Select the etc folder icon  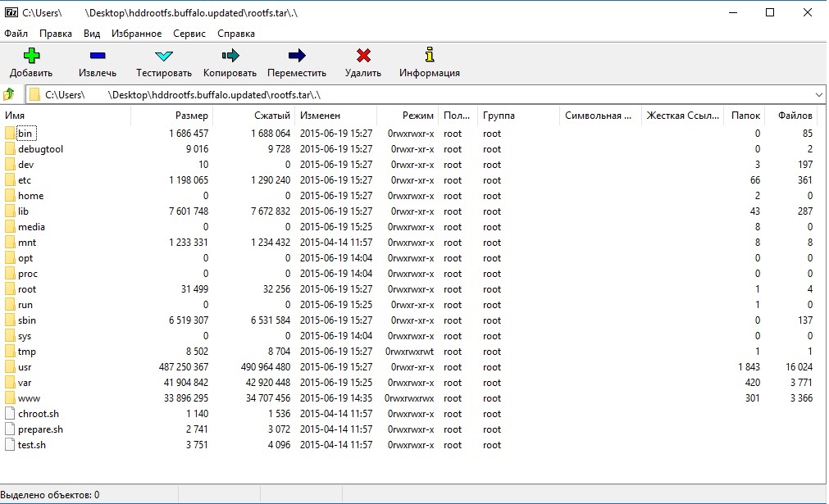[x=10, y=180]
